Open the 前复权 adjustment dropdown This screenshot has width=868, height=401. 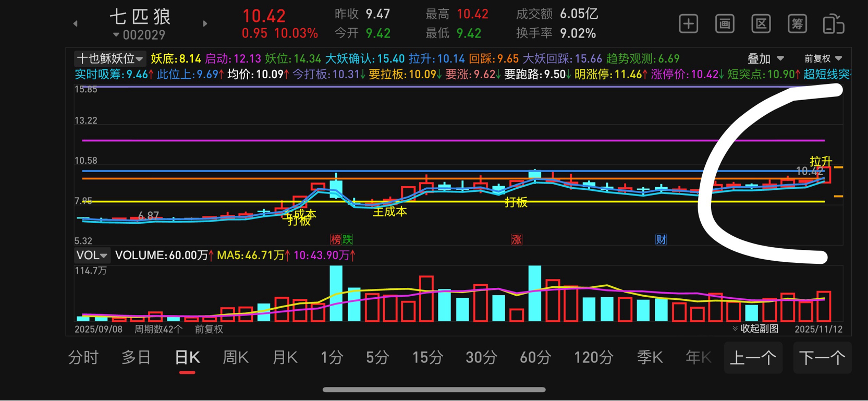pos(823,58)
